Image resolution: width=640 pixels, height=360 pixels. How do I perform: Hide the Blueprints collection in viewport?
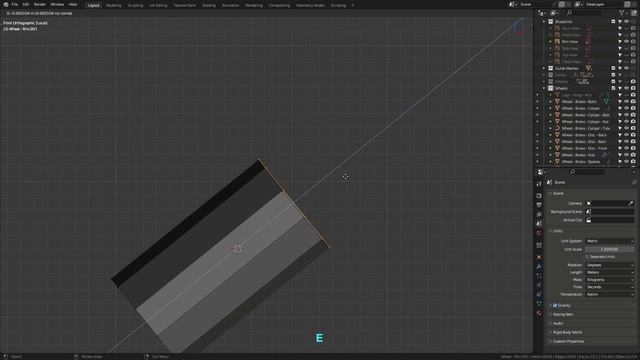tap(627, 22)
